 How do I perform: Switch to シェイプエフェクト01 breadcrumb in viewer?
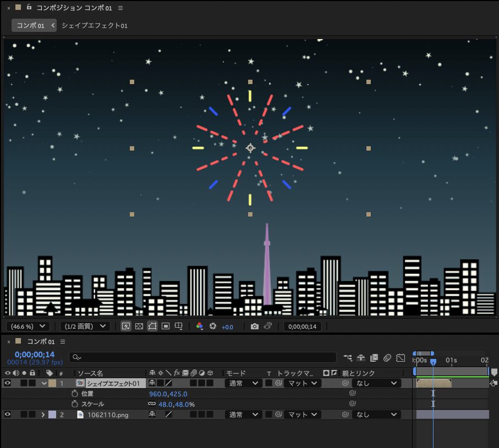coord(95,25)
